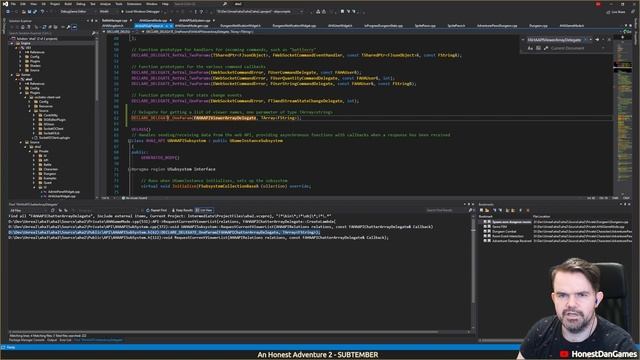The image size is (640, 360).
Task: Open the Build menu
Action: 68,4
